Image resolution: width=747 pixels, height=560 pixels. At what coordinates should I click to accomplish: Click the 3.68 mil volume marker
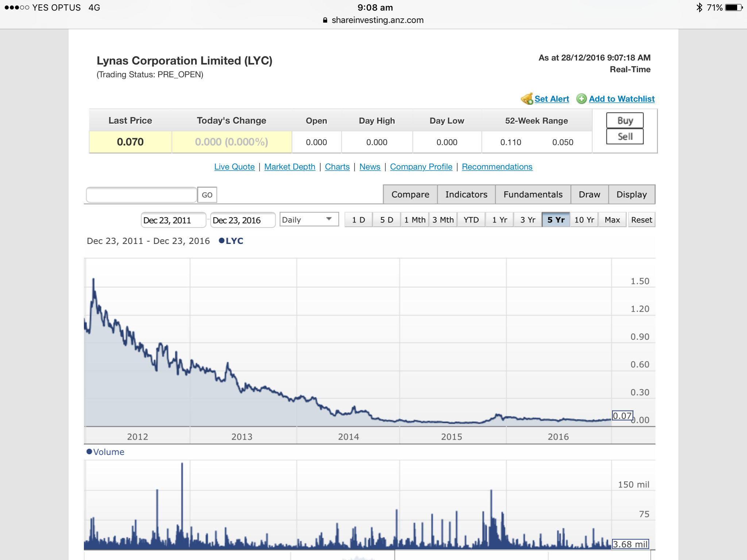point(630,544)
